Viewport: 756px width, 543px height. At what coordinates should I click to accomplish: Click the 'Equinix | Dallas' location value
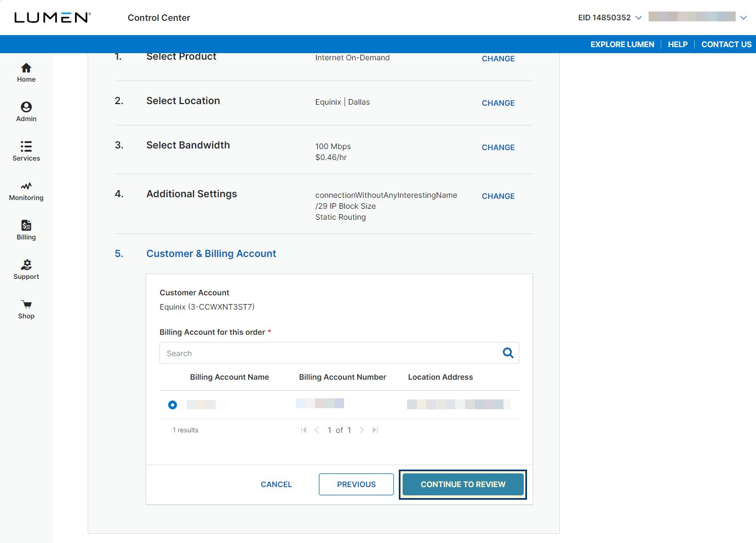click(x=342, y=102)
